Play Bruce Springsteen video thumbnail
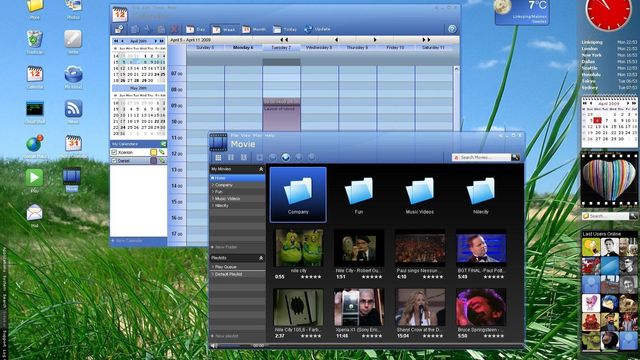Screen dimensions: 640x360 point(481,307)
